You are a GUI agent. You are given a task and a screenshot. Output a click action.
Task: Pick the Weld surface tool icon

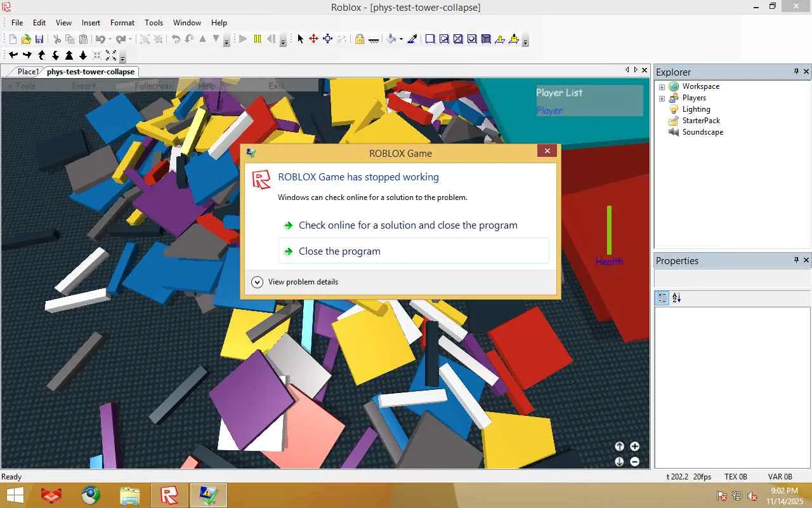click(458, 39)
